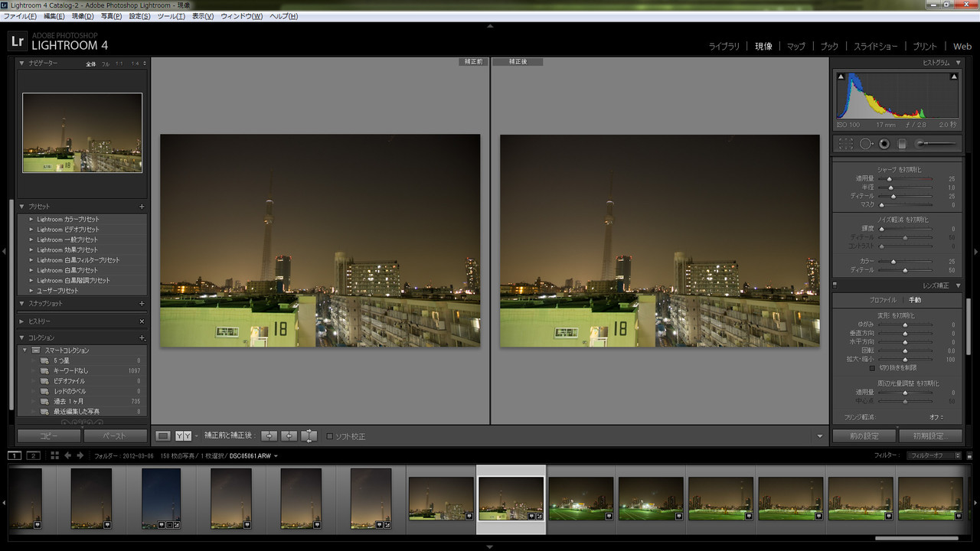The width and height of the screenshot is (980, 551).
Task: Switch to the Library module
Action: 724,47
